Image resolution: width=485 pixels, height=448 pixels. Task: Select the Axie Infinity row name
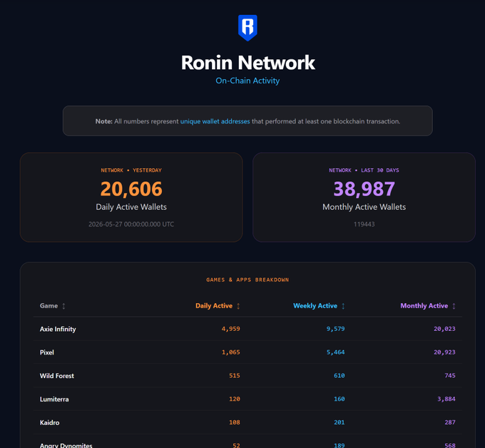58,329
